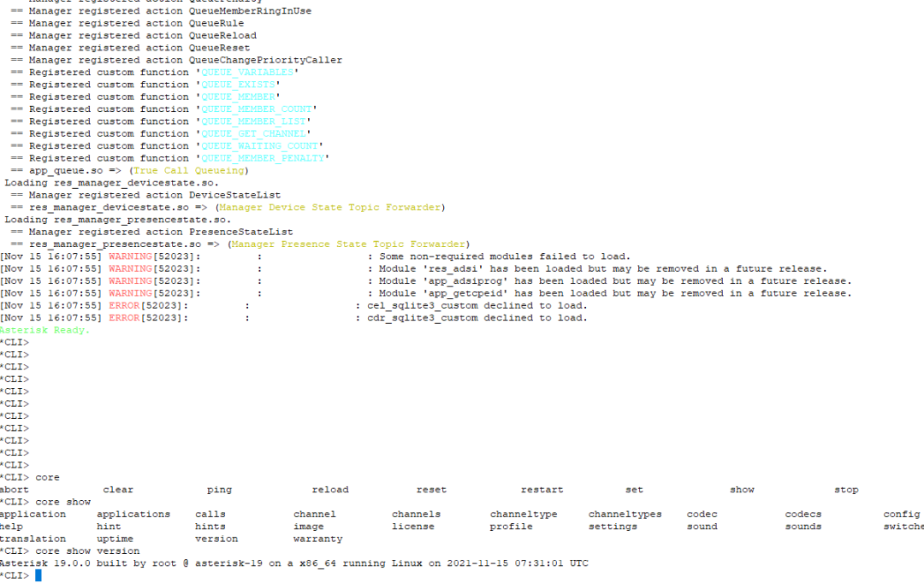The height and width of the screenshot is (583, 924).
Task: Click the 'abort' completion option
Action: (15, 490)
